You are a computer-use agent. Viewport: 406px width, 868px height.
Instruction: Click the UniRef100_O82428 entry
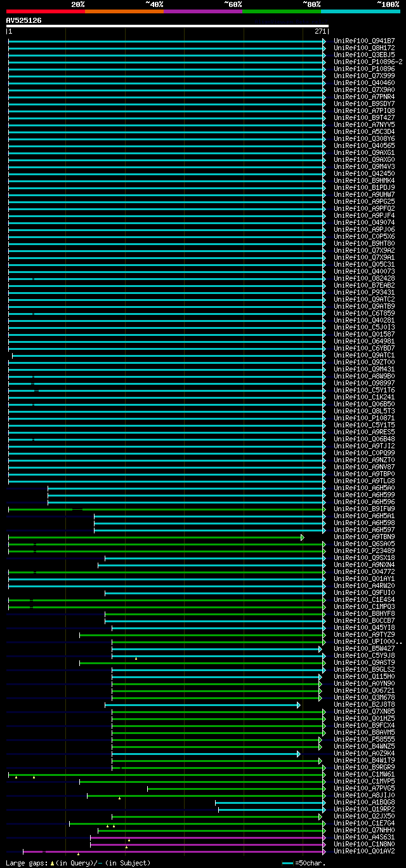(364, 278)
